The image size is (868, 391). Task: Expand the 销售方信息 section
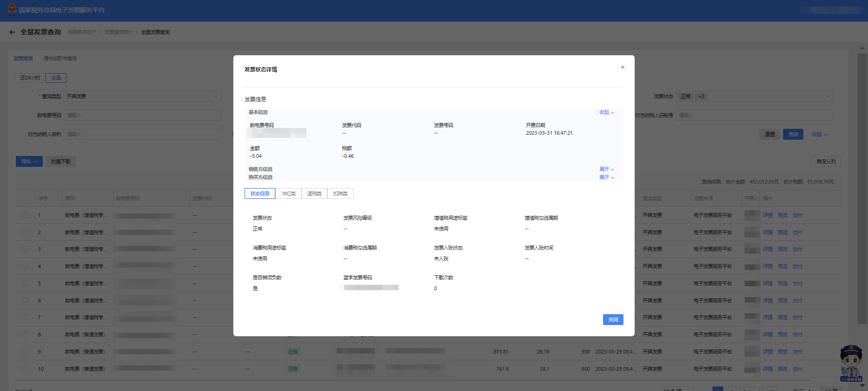tap(606, 170)
